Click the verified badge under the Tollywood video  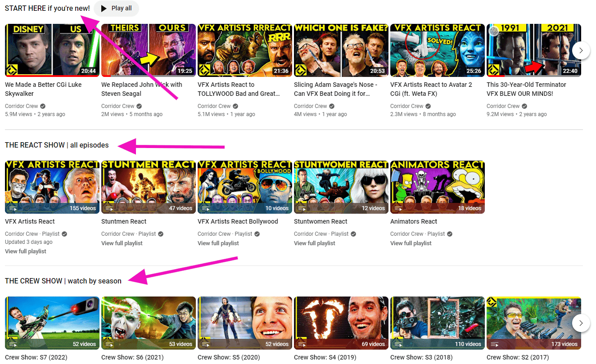(235, 106)
